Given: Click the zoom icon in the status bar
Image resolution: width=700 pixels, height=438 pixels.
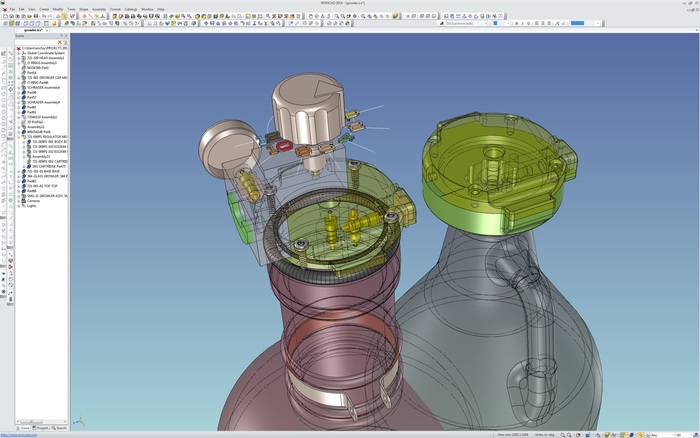Looking at the screenshot, I should (x=562, y=435).
